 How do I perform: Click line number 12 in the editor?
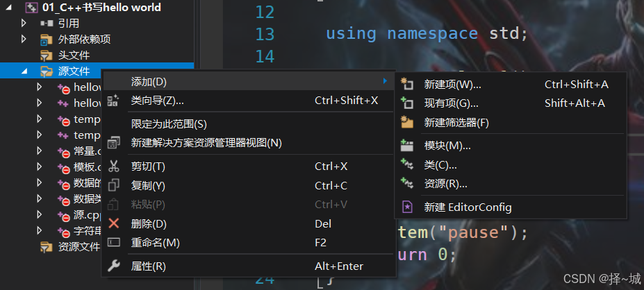coord(265,12)
